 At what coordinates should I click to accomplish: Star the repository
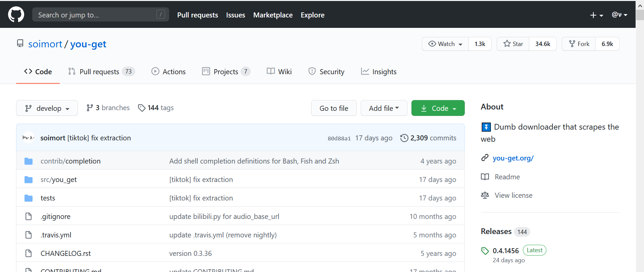coord(513,44)
